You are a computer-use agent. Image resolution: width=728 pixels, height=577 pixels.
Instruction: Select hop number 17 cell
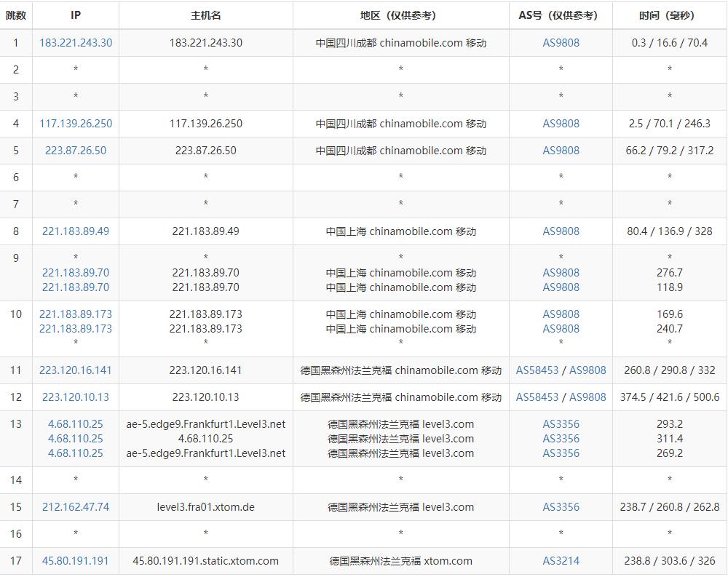(16, 561)
